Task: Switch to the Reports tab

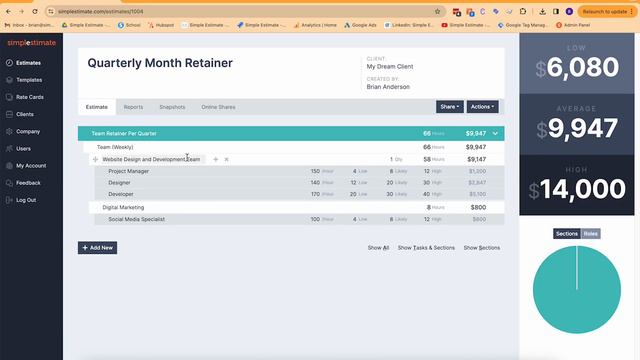Action: (133, 107)
